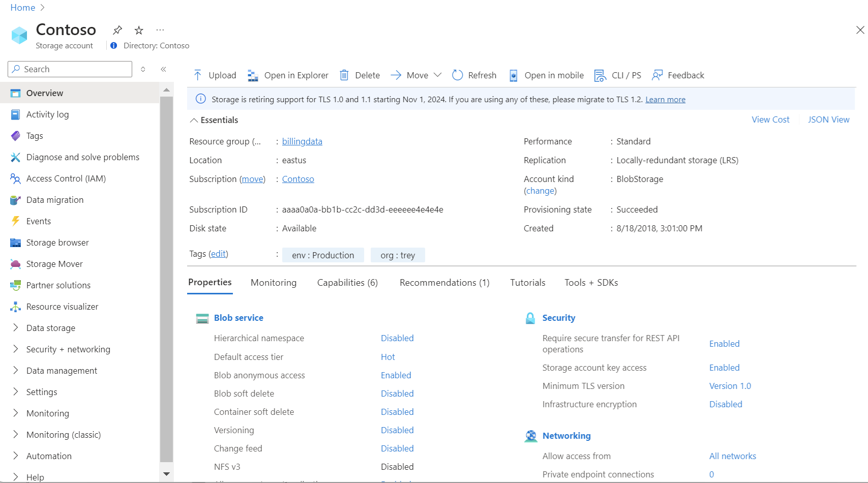Open the Move dropdown chevron
Viewport: 868px width, 483px height.
pyautogui.click(x=437, y=75)
